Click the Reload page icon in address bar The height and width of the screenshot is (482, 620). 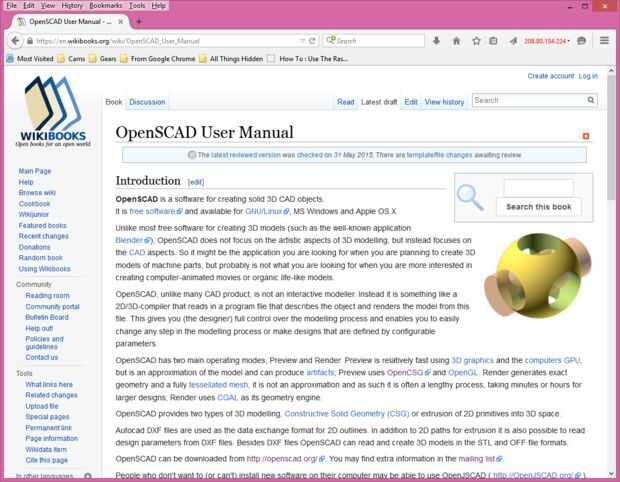(312, 41)
